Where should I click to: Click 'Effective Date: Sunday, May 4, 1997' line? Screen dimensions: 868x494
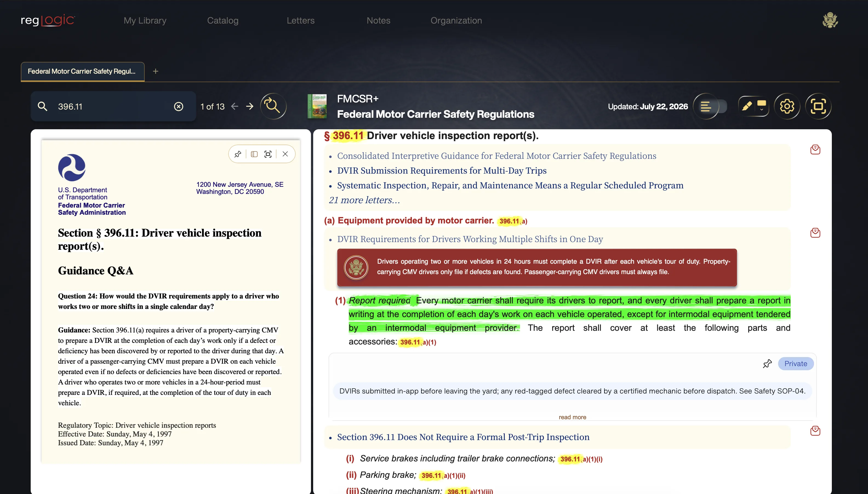tap(115, 434)
